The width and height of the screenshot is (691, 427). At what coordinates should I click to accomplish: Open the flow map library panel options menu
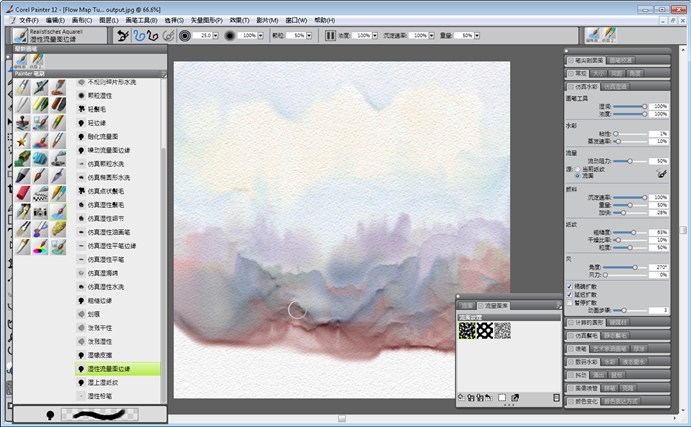tap(558, 305)
